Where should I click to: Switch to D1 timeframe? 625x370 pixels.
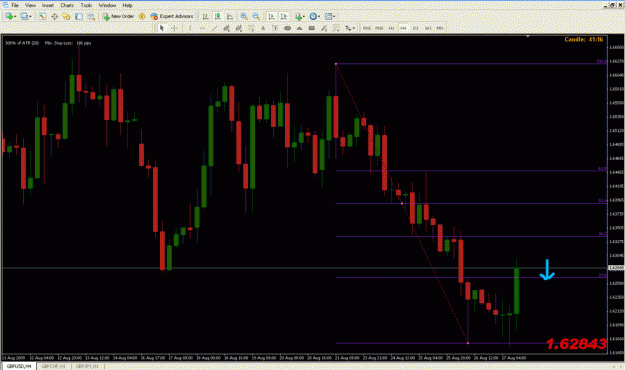click(416, 28)
